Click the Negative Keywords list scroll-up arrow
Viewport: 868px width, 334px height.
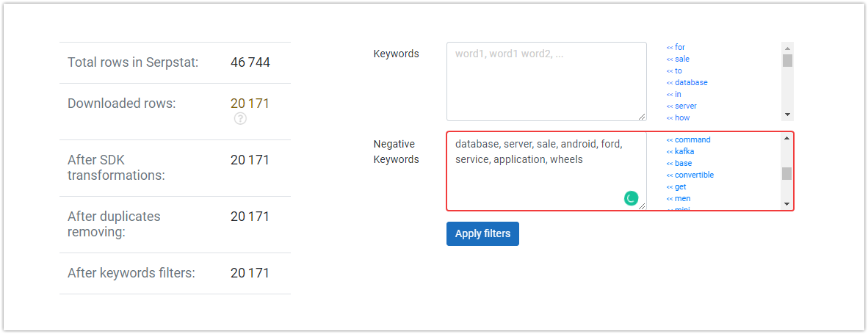pyautogui.click(x=787, y=138)
